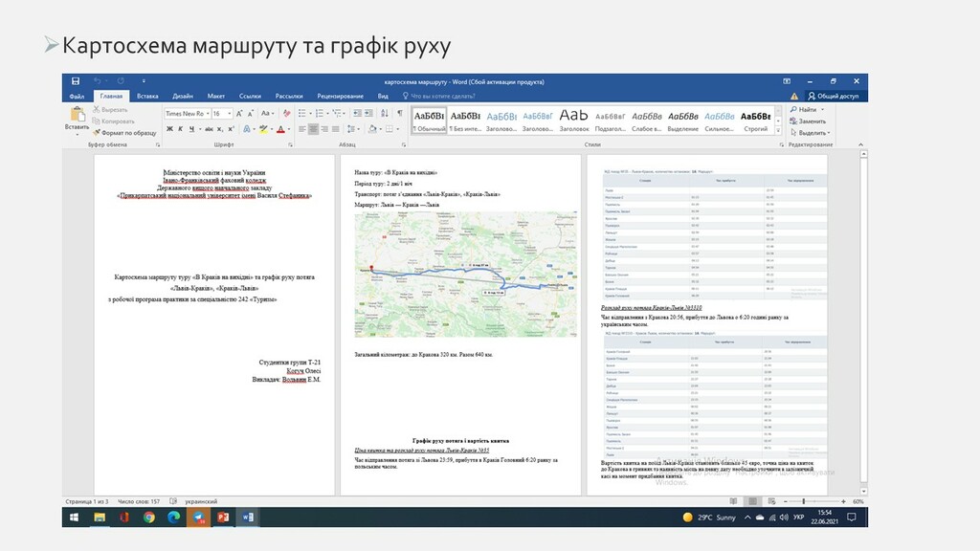Click the Increase Font Size icon
The width and height of the screenshot is (980, 551).
[x=240, y=113]
